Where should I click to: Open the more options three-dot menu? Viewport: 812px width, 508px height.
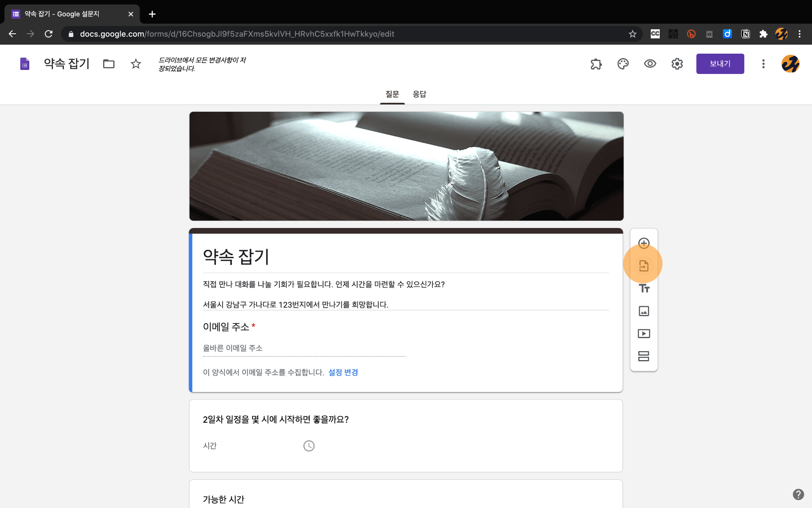coord(763,64)
